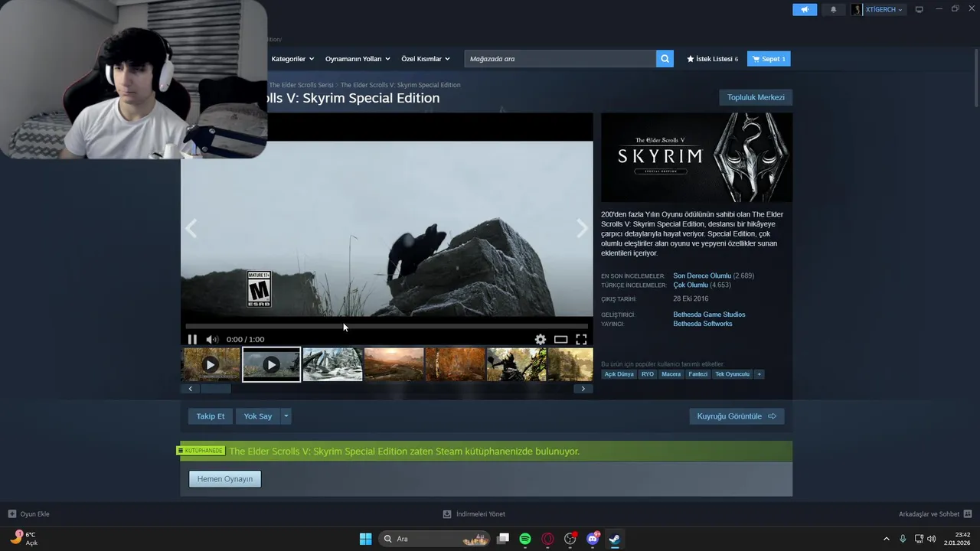Viewport: 980px width, 551px height.
Task: Pause the trailer video
Action: click(192, 340)
